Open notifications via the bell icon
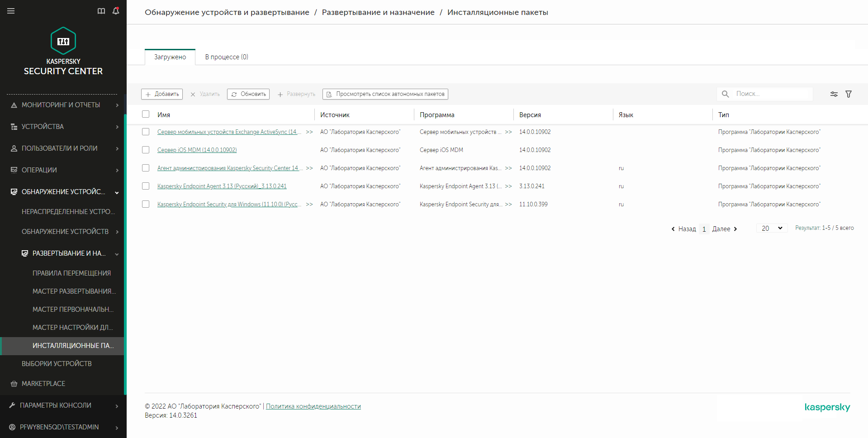868x438 pixels. pos(116,10)
